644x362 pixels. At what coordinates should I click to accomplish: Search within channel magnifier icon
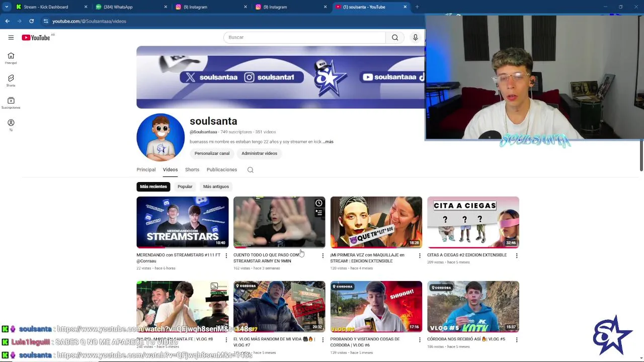tap(250, 170)
